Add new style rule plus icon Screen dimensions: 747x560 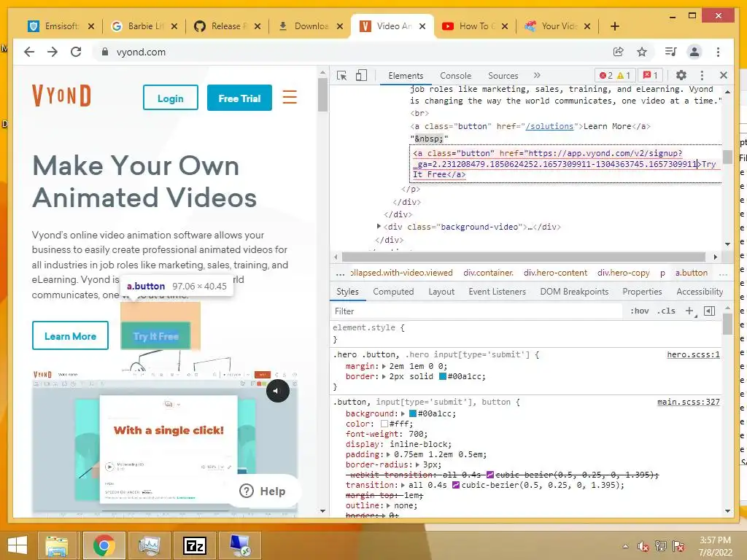tap(689, 311)
